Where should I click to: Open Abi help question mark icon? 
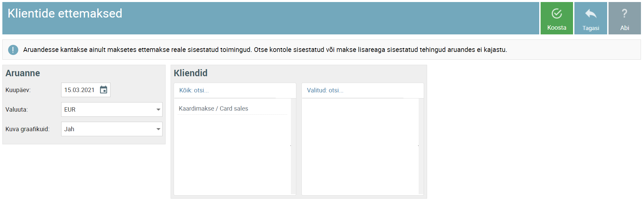click(x=624, y=13)
